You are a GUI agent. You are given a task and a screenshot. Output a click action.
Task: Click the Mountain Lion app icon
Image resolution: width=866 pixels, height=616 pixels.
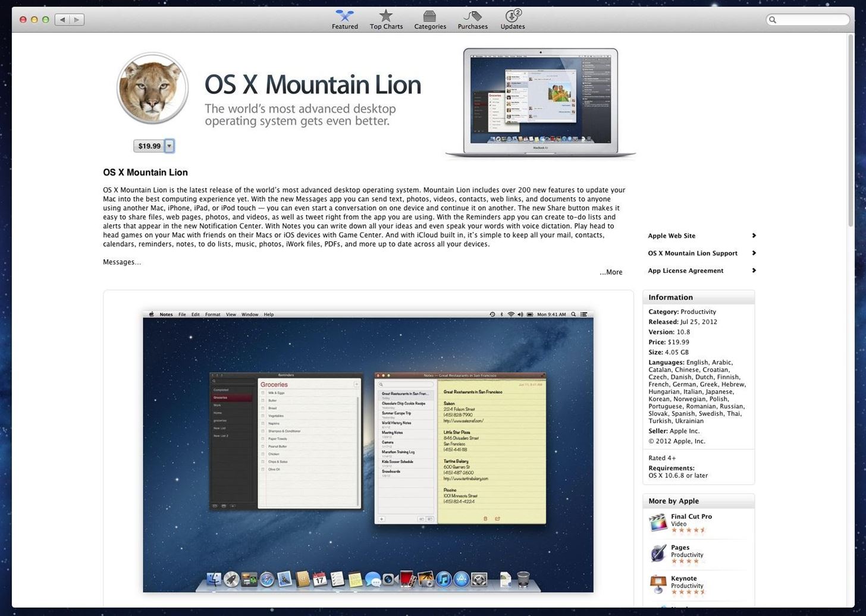click(x=153, y=88)
